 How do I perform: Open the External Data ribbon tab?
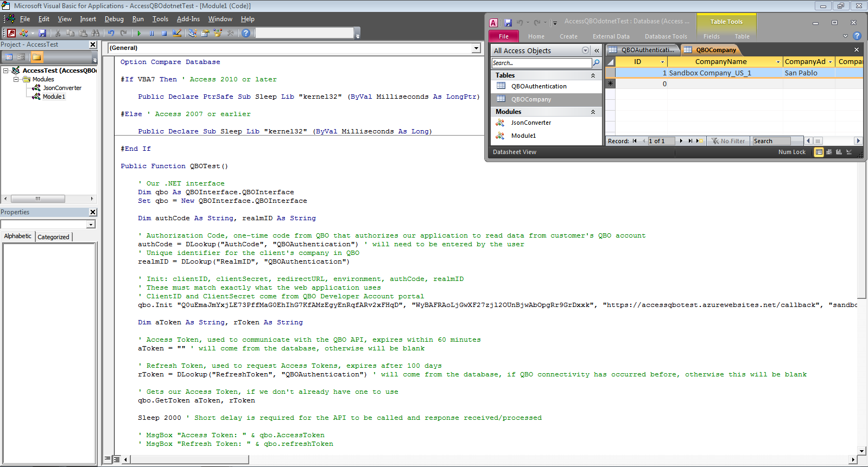(x=611, y=36)
